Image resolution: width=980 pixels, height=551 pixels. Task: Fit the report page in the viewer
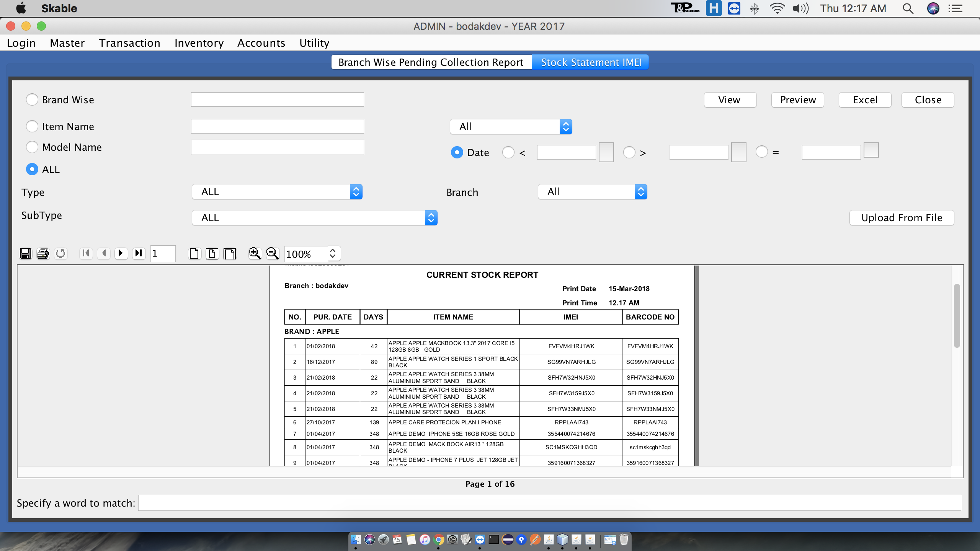click(212, 253)
